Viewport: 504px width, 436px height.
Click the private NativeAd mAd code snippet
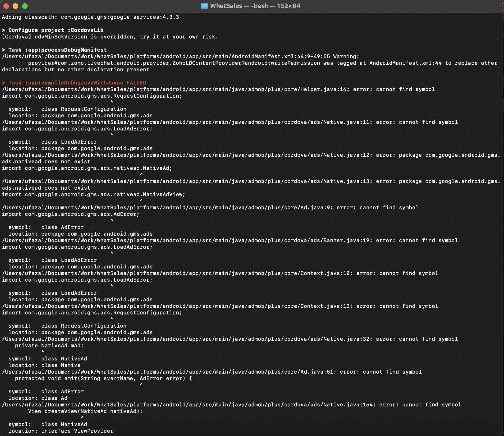pos(49,345)
